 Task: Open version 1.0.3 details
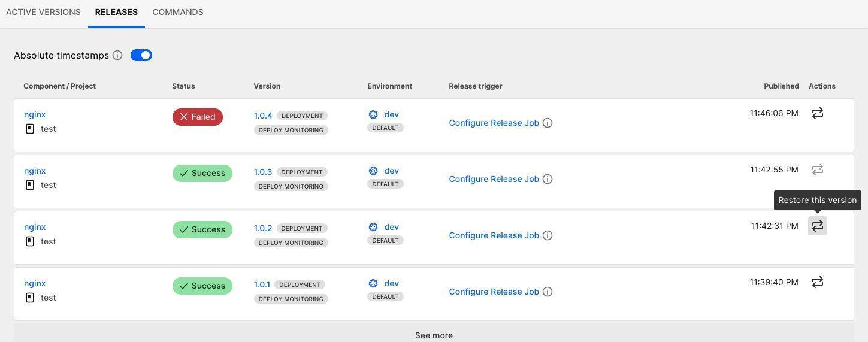tap(263, 172)
